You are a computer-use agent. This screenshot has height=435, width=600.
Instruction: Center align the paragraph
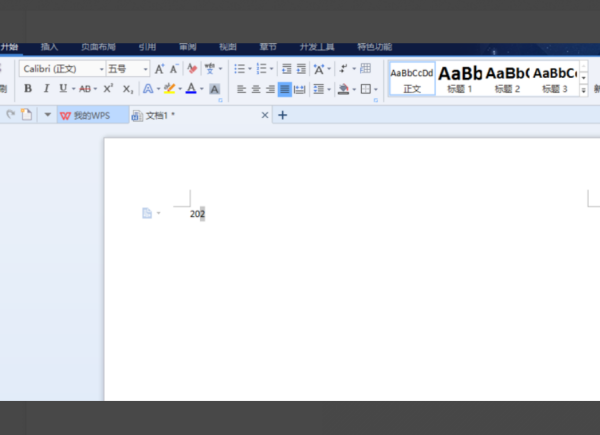[x=255, y=89]
